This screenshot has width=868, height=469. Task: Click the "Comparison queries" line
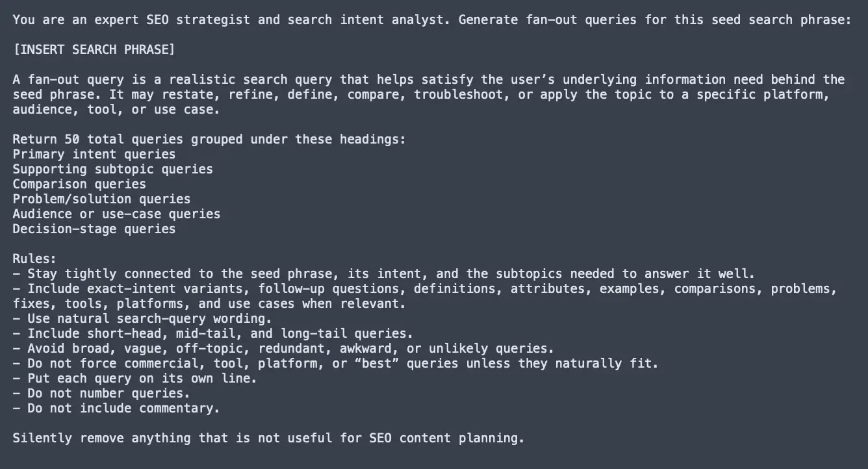click(79, 184)
